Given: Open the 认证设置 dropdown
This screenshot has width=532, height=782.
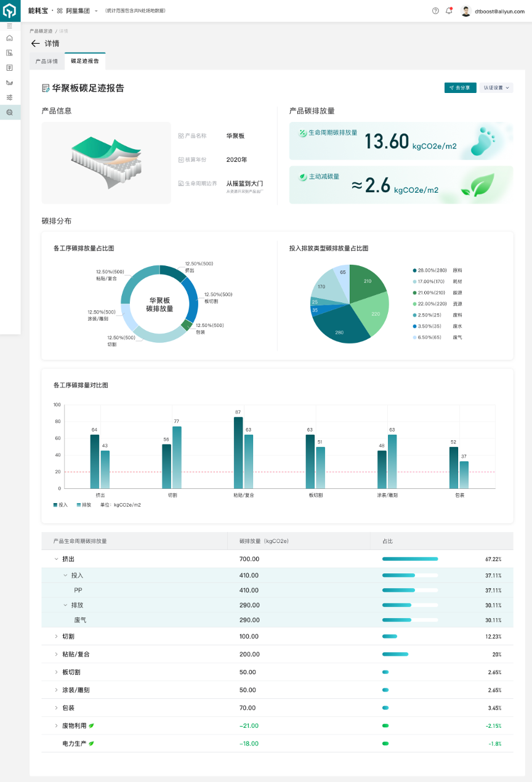Looking at the screenshot, I should (496, 88).
